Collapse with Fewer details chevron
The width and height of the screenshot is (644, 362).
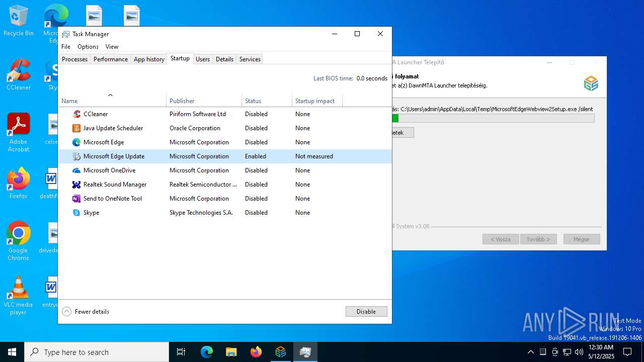pos(67,312)
